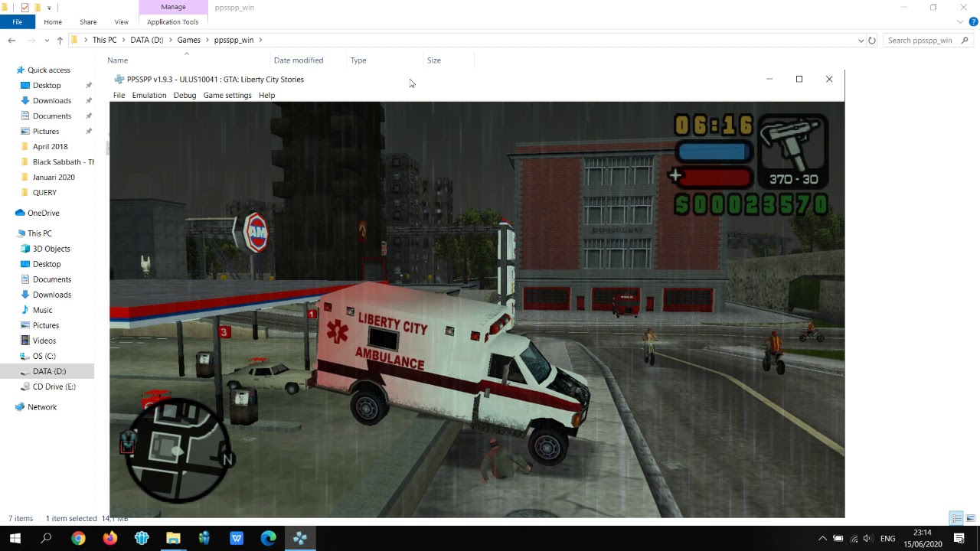Sort files by the Size column
The height and width of the screenshot is (551, 980).
tap(434, 60)
